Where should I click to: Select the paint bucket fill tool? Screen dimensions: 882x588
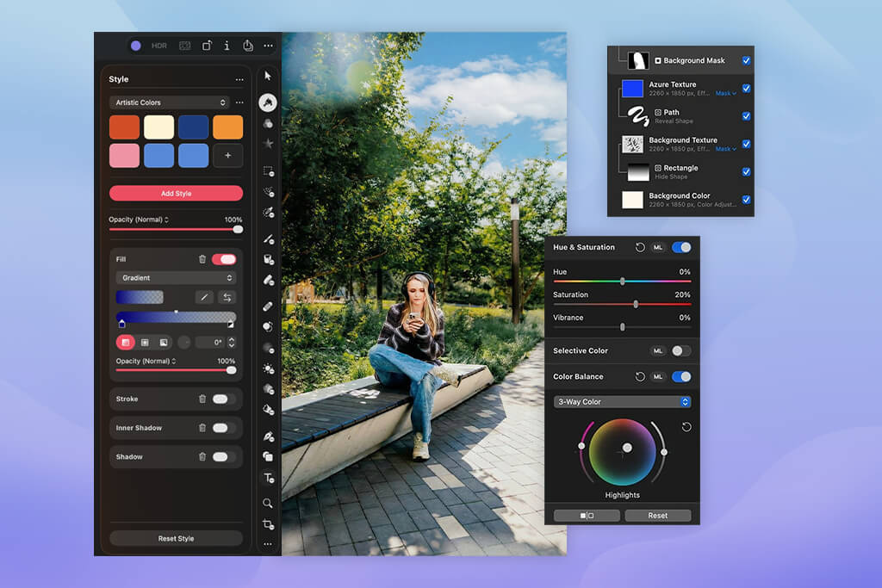[x=269, y=259]
